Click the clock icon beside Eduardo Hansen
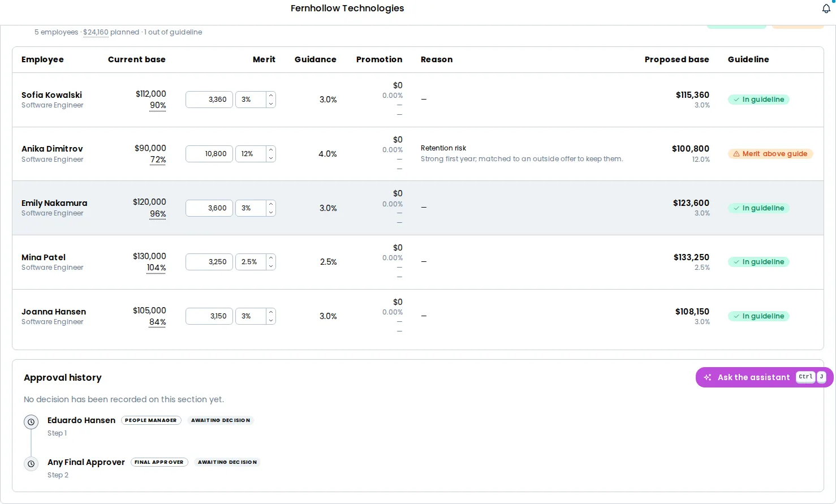This screenshot has height=504, width=836. pos(31,422)
